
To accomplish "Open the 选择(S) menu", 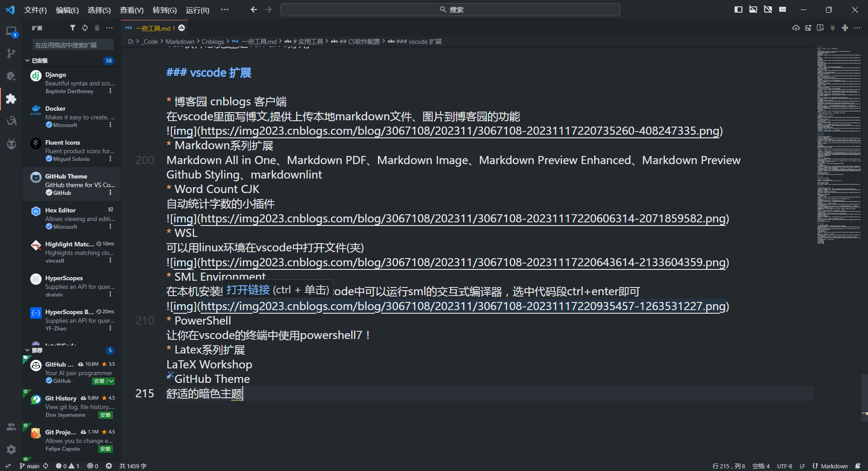I will pyautogui.click(x=99, y=10).
